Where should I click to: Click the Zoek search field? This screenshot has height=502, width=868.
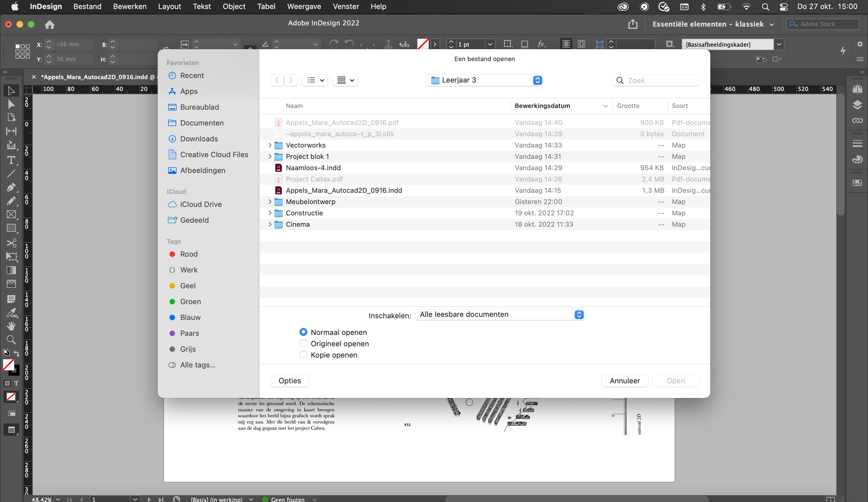point(654,80)
